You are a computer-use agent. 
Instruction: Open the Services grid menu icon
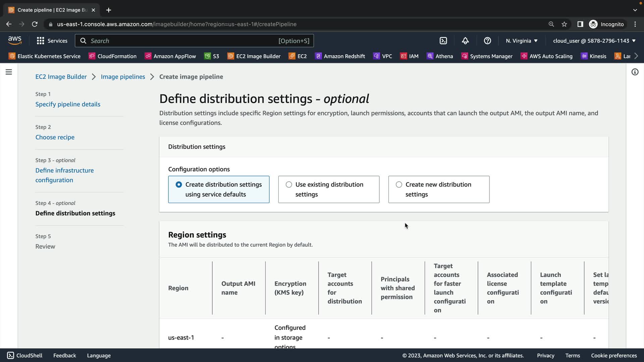[41, 41]
